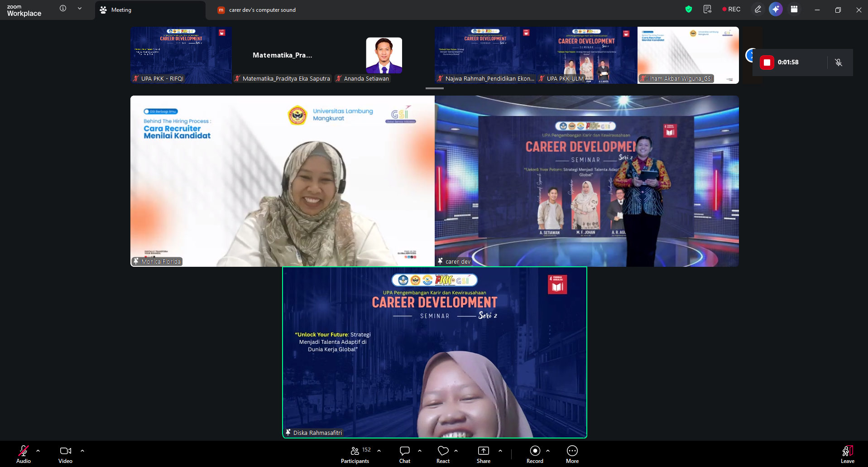Open the meeting notes/transcript icon
868x467 pixels.
tap(707, 9)
